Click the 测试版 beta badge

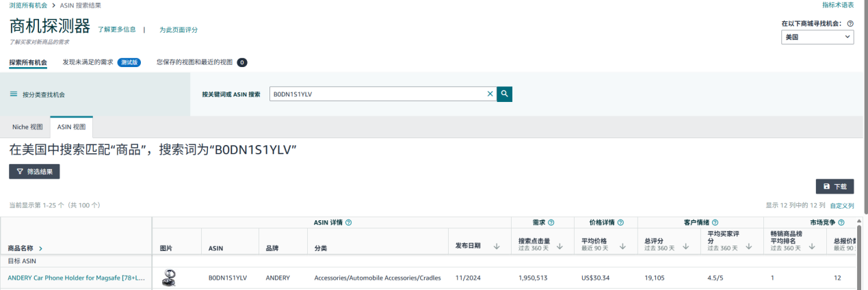(129, 62)
